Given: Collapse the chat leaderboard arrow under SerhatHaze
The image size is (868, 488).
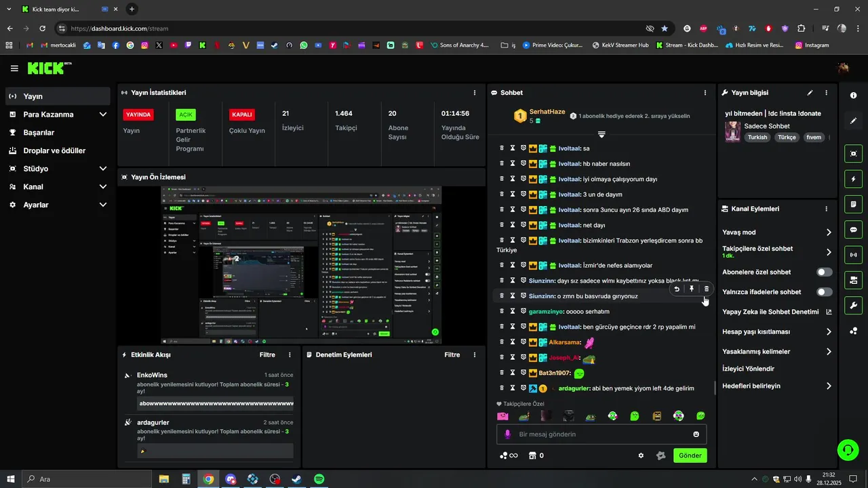Looking at the screenshot, I should [x=601, y=134].
